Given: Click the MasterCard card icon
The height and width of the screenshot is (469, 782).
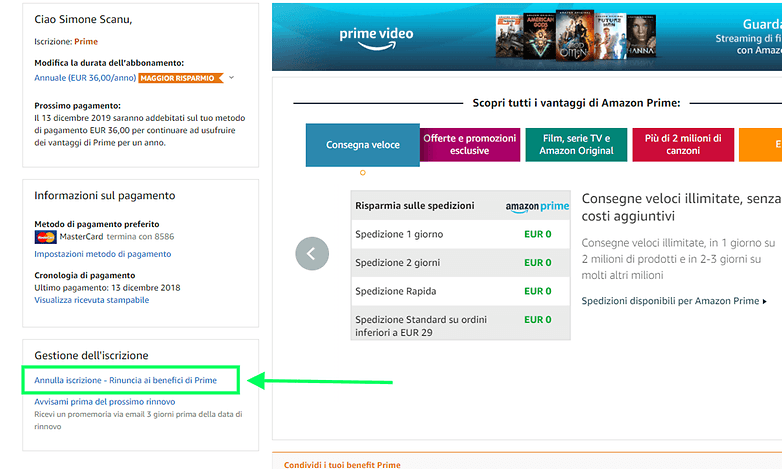Looking at the screenshot, I should [45, 237].
